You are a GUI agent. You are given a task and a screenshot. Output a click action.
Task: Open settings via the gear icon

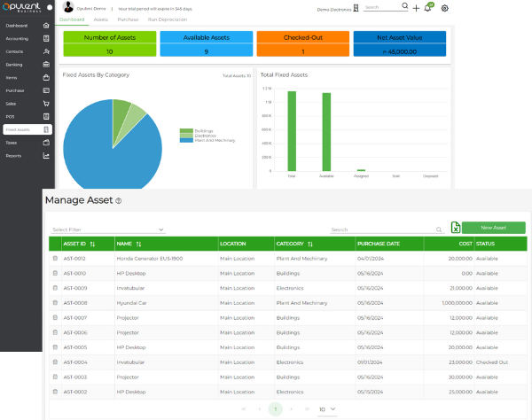[x=444, y=8]
